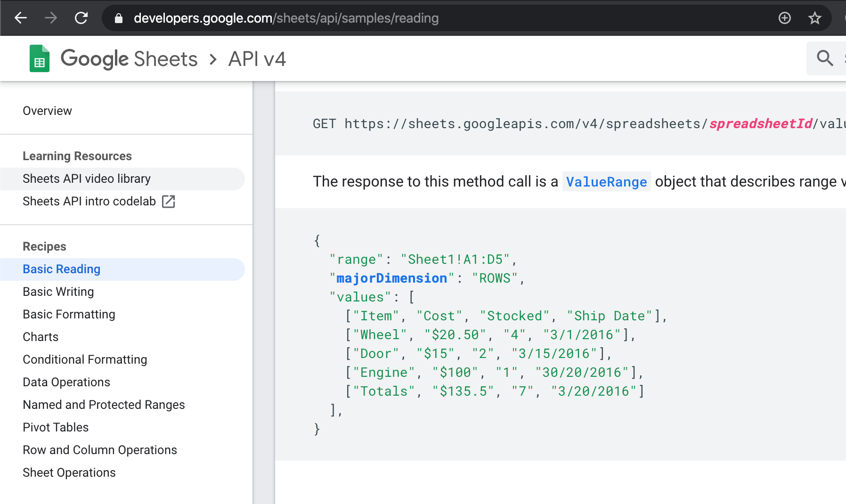Click the "Engine" item value

[384, 372]
